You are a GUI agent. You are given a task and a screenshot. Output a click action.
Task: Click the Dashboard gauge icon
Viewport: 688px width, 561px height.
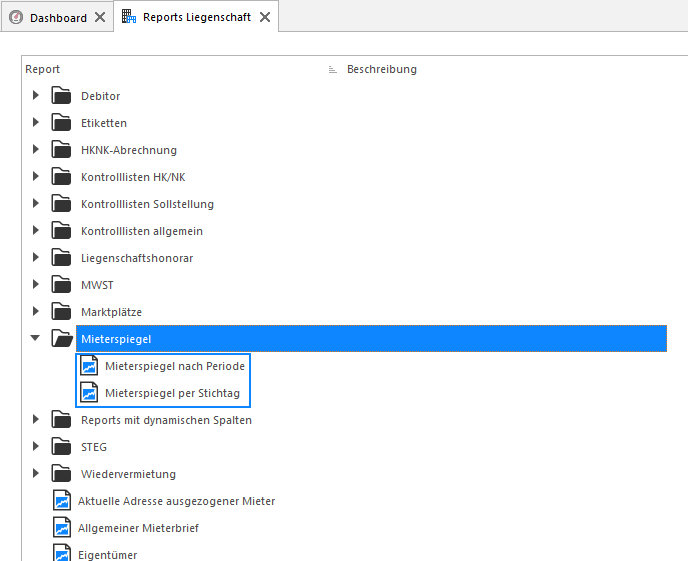point(16,18)
